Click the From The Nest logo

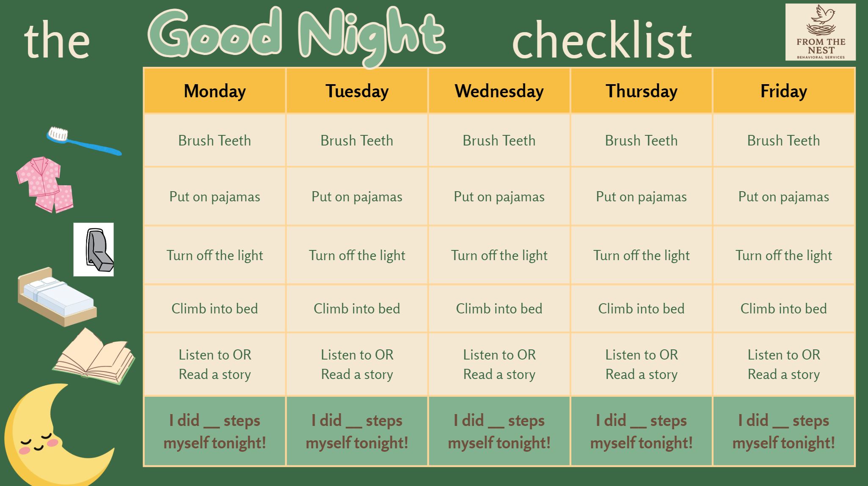point(820,32)
